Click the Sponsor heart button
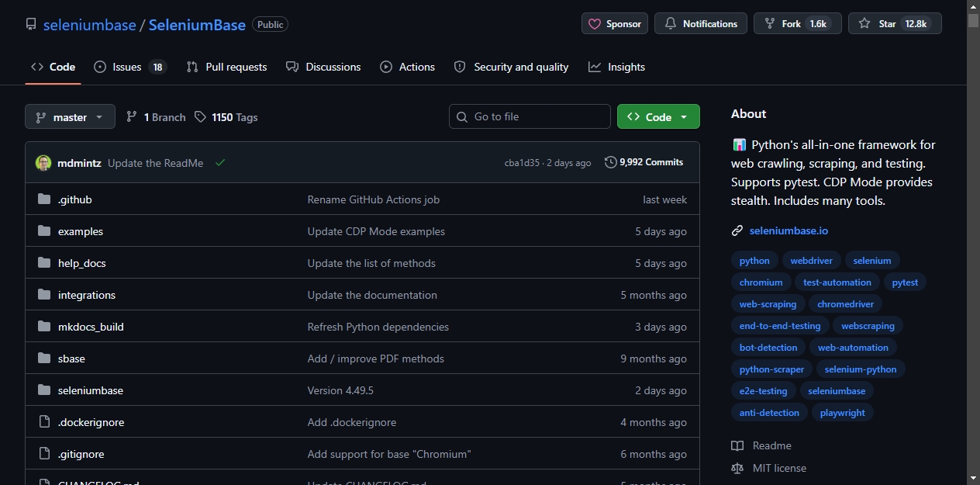The width and height of the screenshot is (980, 485). (615, 23)
